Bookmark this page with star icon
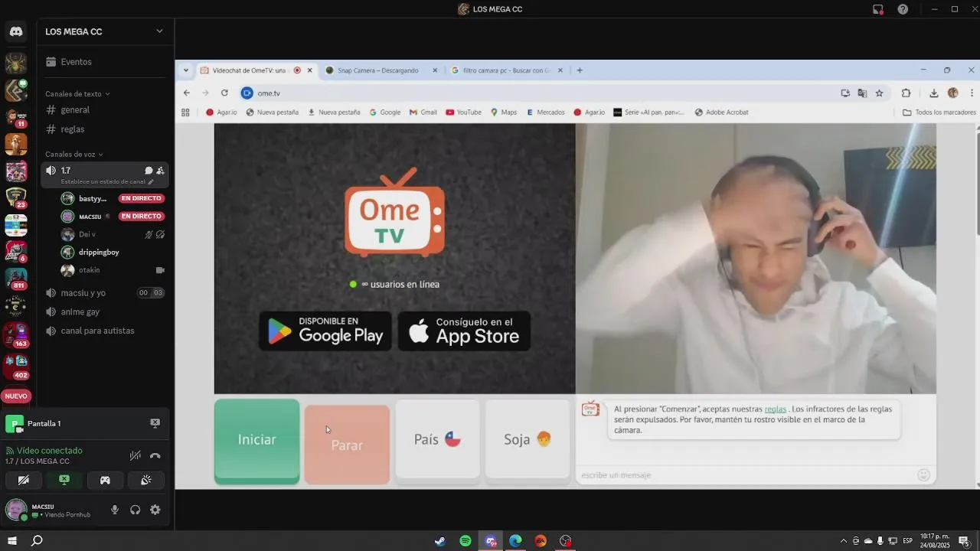This screenshot has width=980, height=551. [x=879, y=93]
